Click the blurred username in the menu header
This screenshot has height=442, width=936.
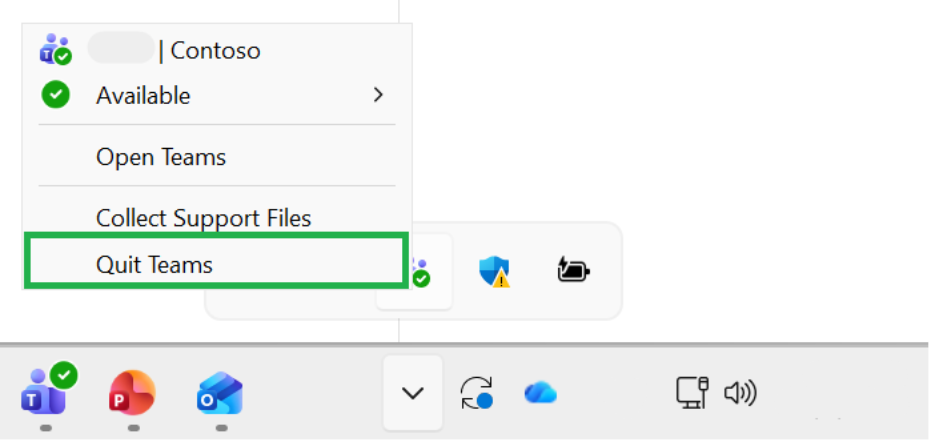(121, 48)
